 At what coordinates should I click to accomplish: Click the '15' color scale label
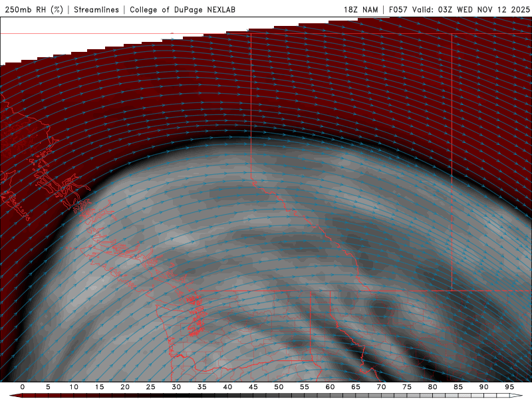point(99,387)
